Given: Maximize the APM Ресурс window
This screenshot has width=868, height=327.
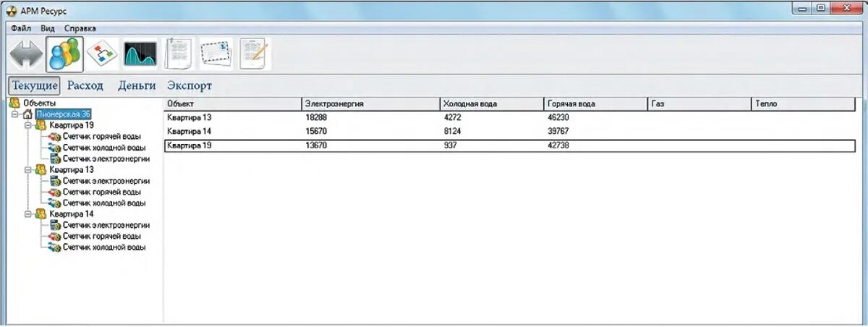Looking at the screenshot, I should click(820, 9).
